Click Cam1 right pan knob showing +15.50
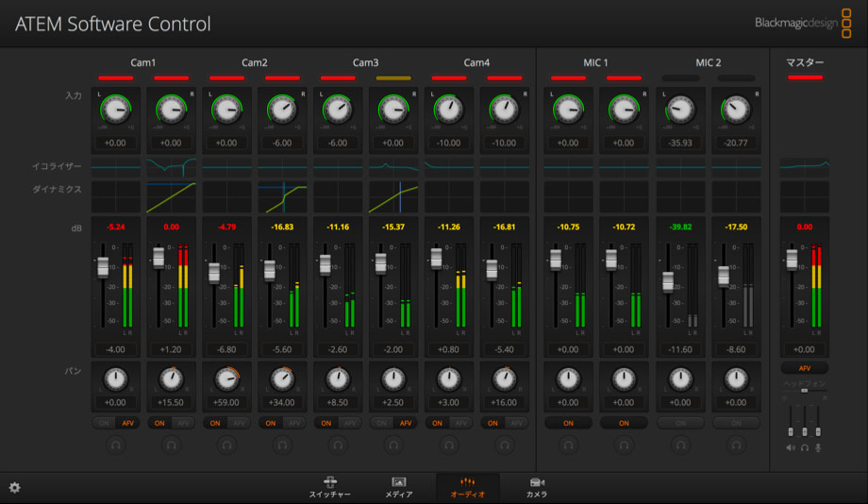868x504 pixels. [171, 378]
